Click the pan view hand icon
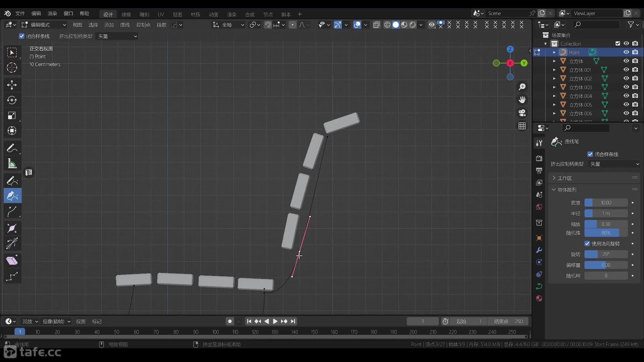Image resolution: width=644 pixels, height=362 pixels. click(522, 100)
